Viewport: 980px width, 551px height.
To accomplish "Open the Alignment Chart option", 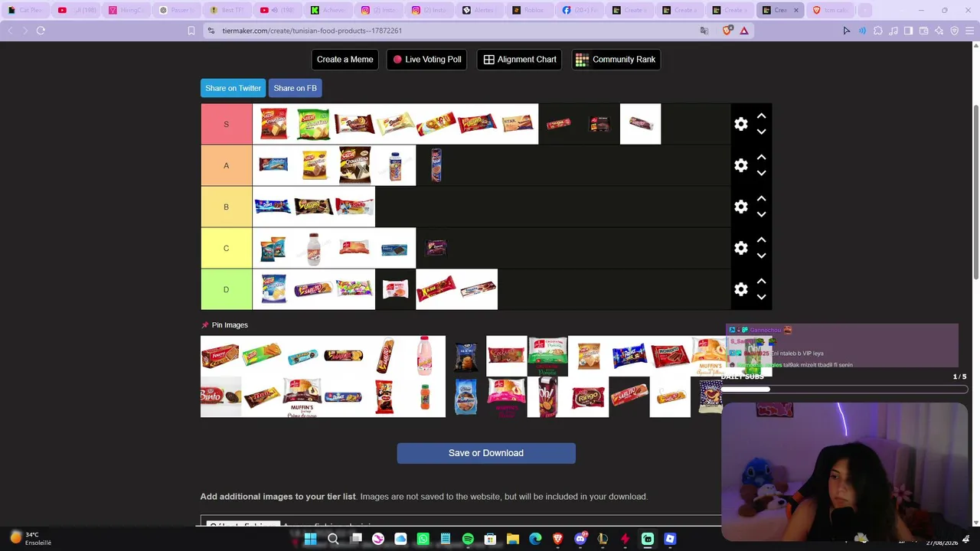I will click(x=520, y=60).
